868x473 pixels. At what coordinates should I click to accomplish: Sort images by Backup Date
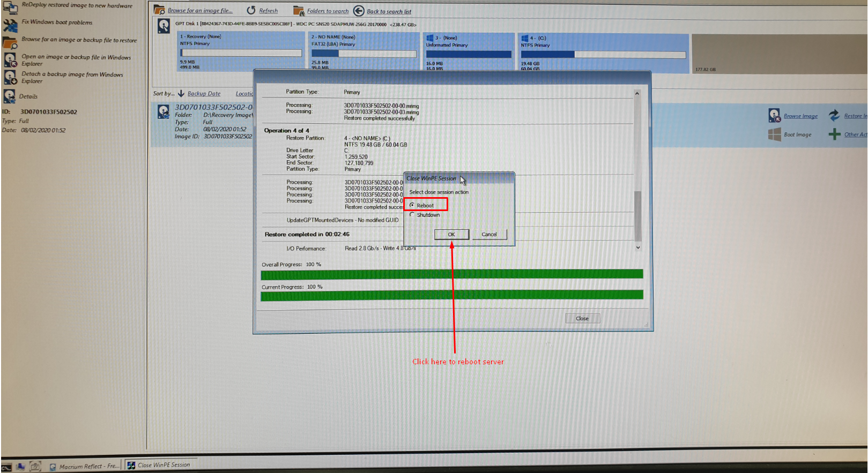click(204, 94)
